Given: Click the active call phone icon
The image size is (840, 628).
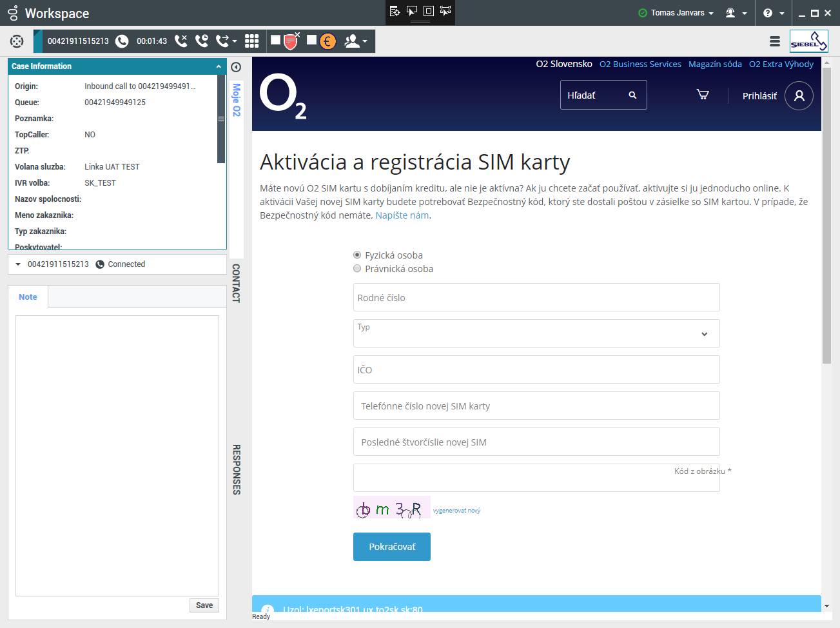Looking at the screenshot, I should pos(122,41).
